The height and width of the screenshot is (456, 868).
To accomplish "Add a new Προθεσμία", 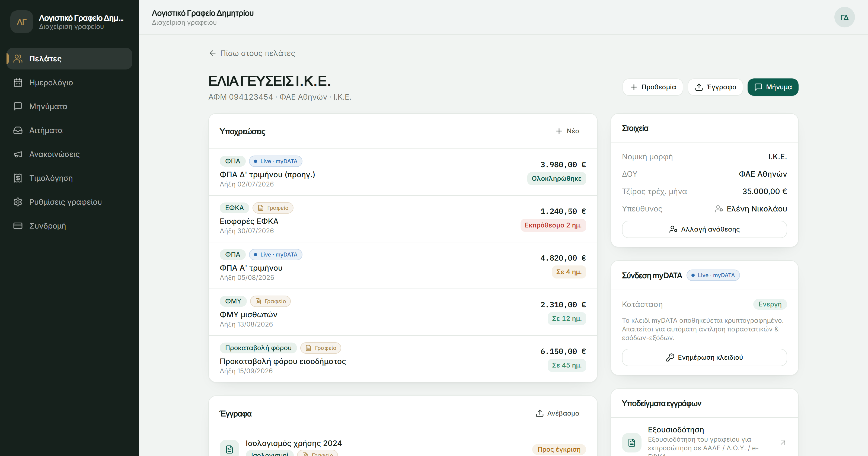I will pos(653,87).
